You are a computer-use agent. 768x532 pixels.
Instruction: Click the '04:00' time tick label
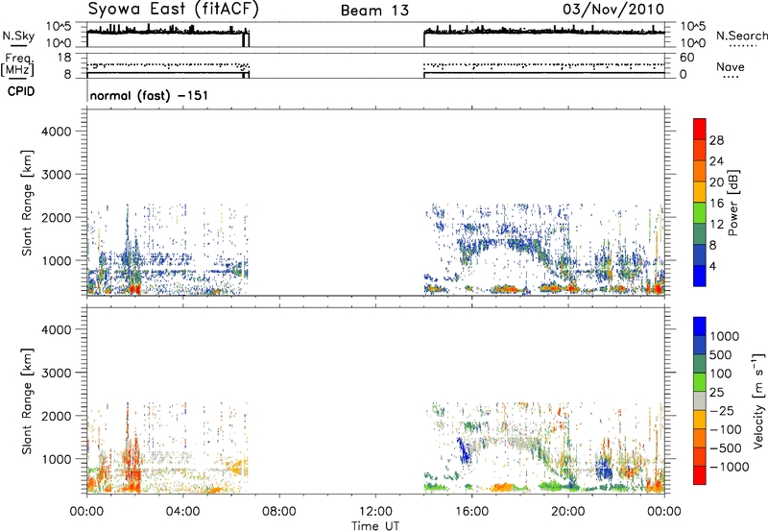point(182,512)
